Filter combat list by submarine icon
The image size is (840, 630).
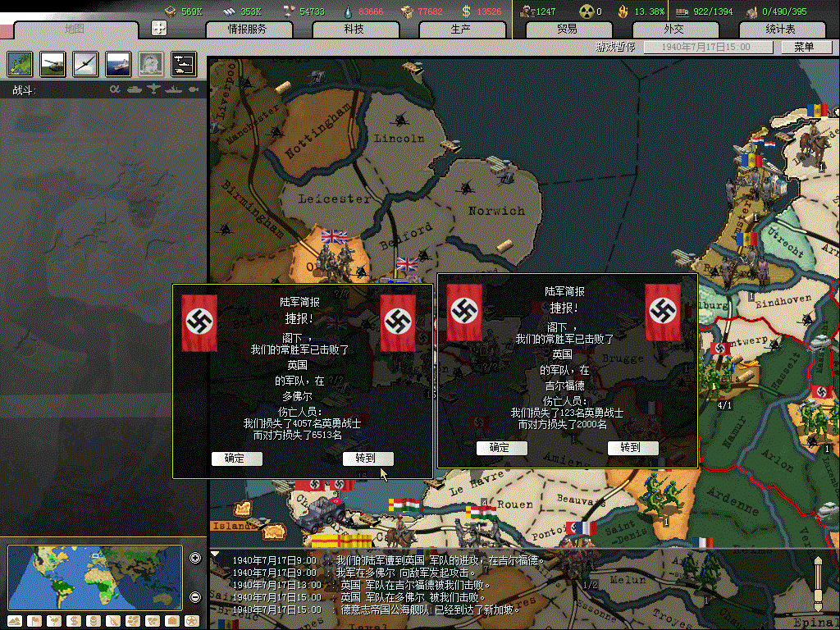pos(194,89)
